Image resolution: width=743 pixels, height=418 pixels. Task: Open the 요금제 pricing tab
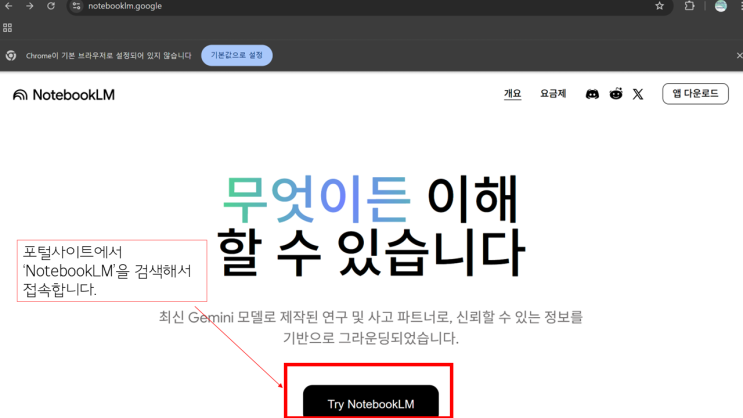point(553,94)
